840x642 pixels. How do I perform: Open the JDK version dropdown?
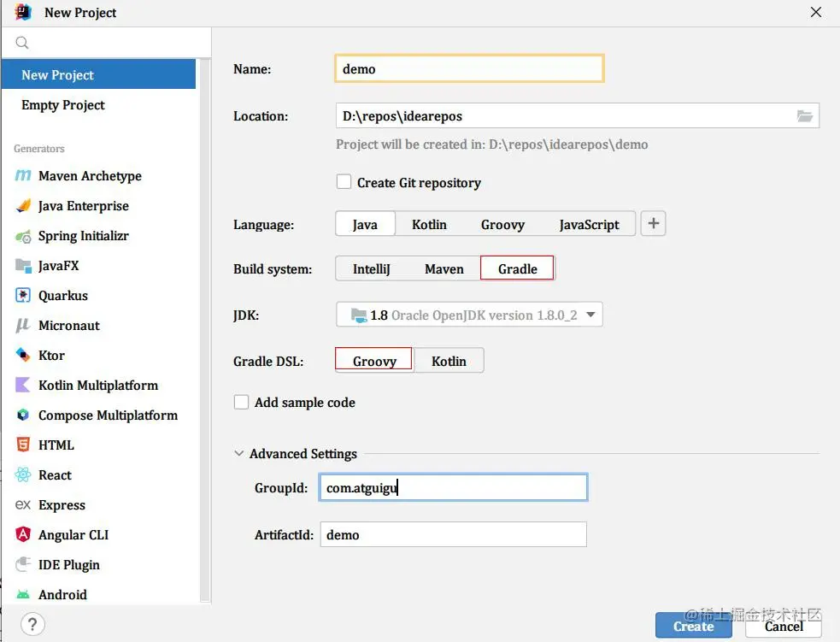(x=590, y=314)
